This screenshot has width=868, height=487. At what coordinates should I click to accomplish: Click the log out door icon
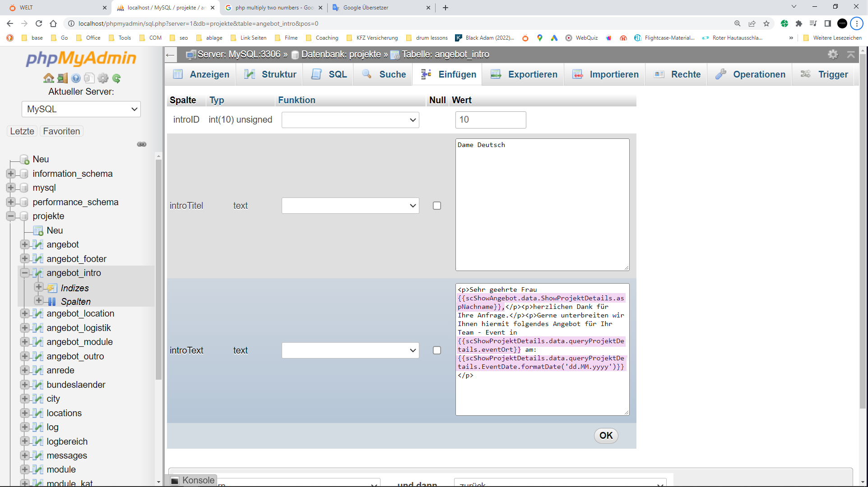(x=62, y=78)
